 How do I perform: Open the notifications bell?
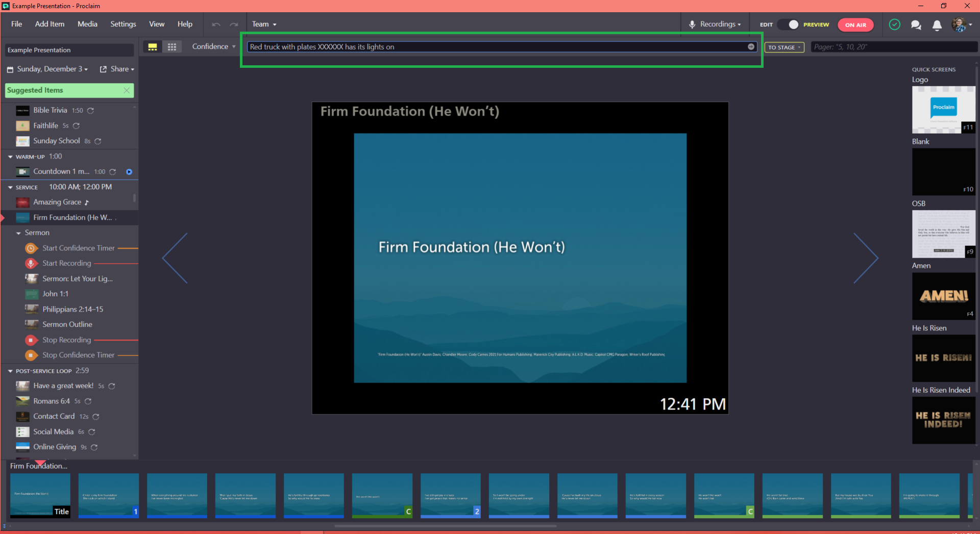937,24
